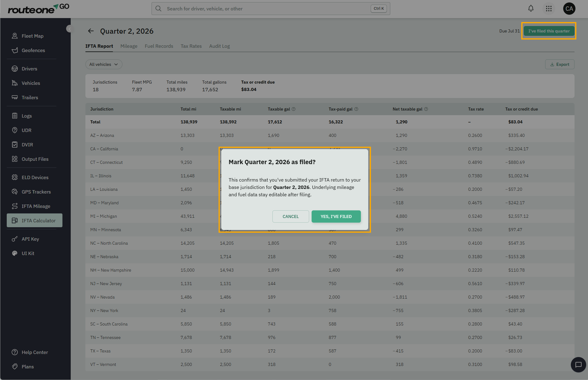Cancel the mark-as-filed dialog
Viewport: 588px width, 380px height.
[x=290, y=216]
